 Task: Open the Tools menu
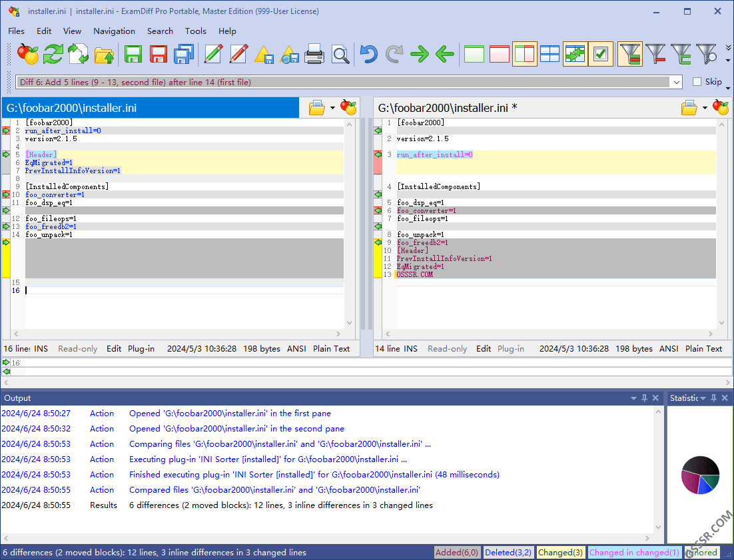coord(196,31)
